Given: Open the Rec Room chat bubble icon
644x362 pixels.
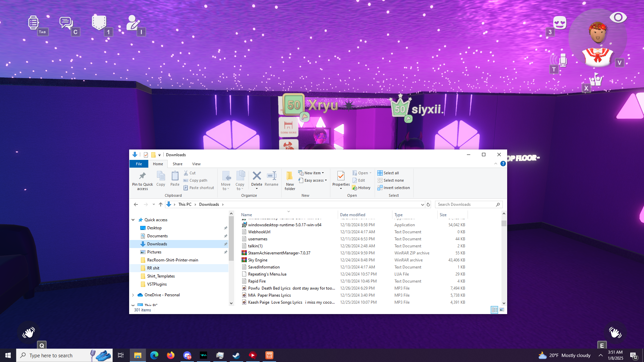Looking at the screenshot, I should (x=66, y=23).
